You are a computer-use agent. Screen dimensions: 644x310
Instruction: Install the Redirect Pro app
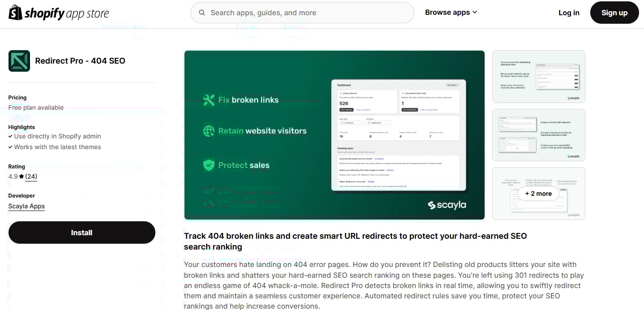click(x=82, y=232)
